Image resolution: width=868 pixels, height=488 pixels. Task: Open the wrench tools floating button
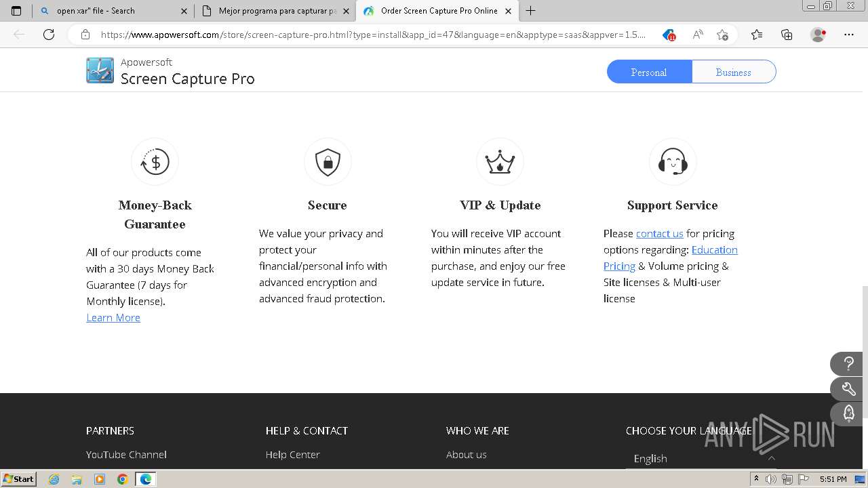tap(848, 389)
